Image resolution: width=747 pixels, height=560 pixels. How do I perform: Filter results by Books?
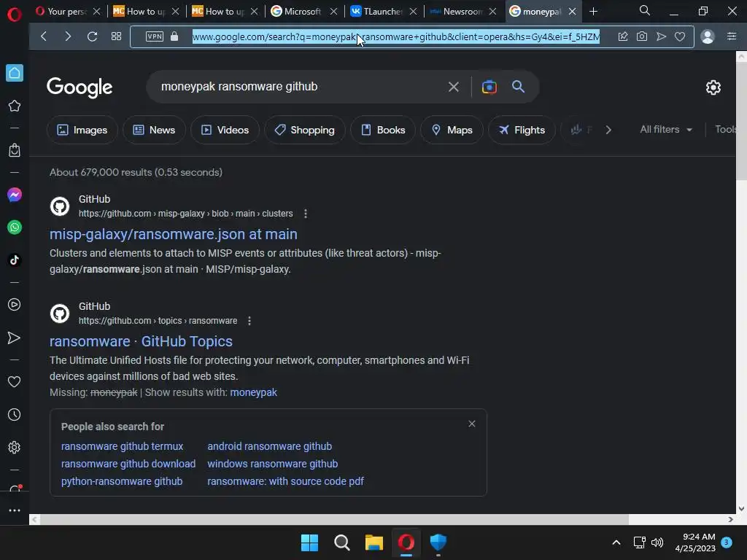[383, 130]
